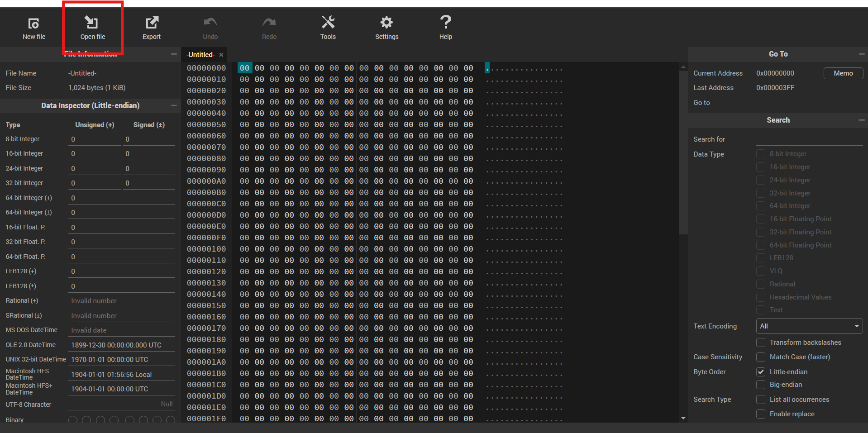Click address row 000001F0
Screen dimensions: 868x433
206,419
